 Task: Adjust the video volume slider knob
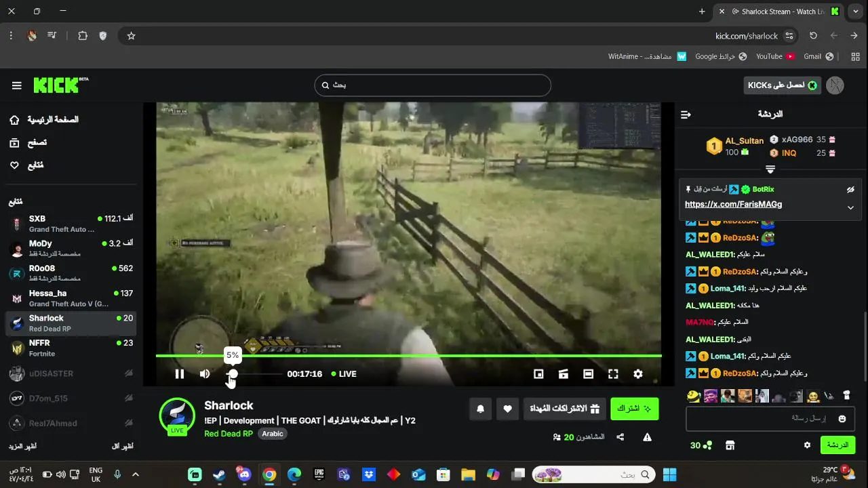[233, 373]
